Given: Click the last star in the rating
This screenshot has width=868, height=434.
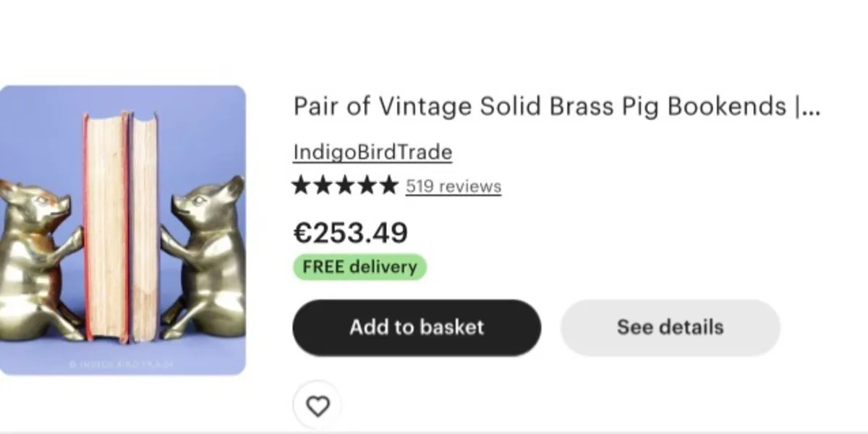Looking at the screenshot, I should [x=389, y=186].
